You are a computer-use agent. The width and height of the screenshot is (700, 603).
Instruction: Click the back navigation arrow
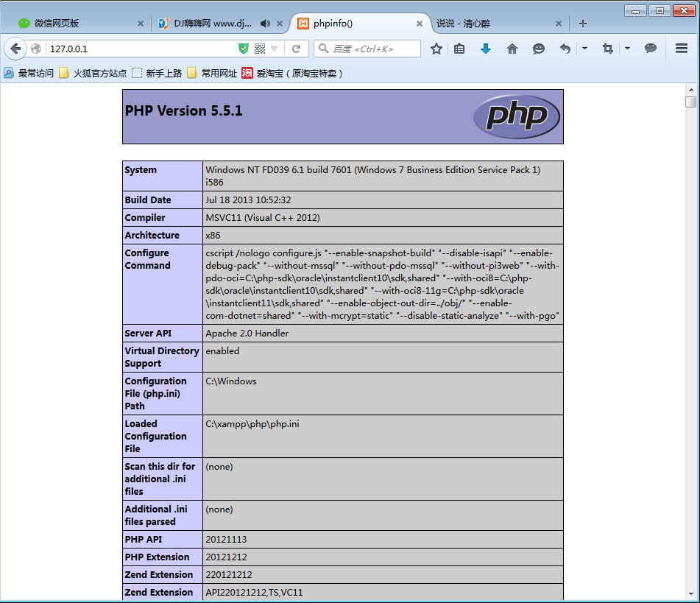(15, 49)
